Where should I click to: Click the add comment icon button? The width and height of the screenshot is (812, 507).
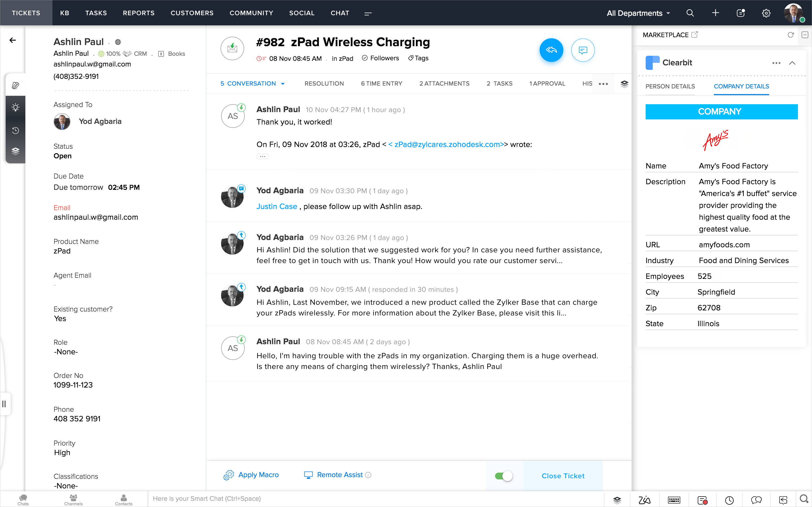pyautogui.click(x=583, y=50)
